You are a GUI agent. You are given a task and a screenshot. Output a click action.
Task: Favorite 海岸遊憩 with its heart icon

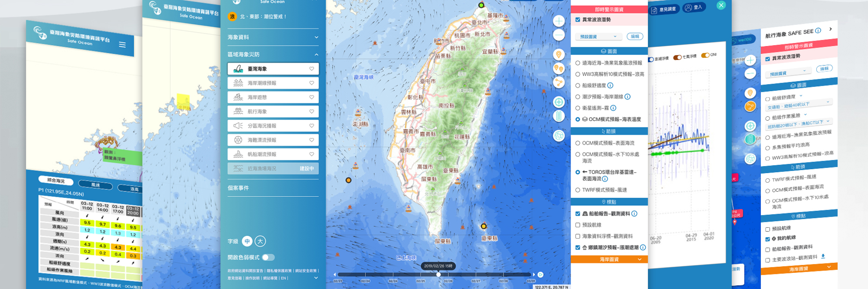pyautogui.click(x=312, y=97)
